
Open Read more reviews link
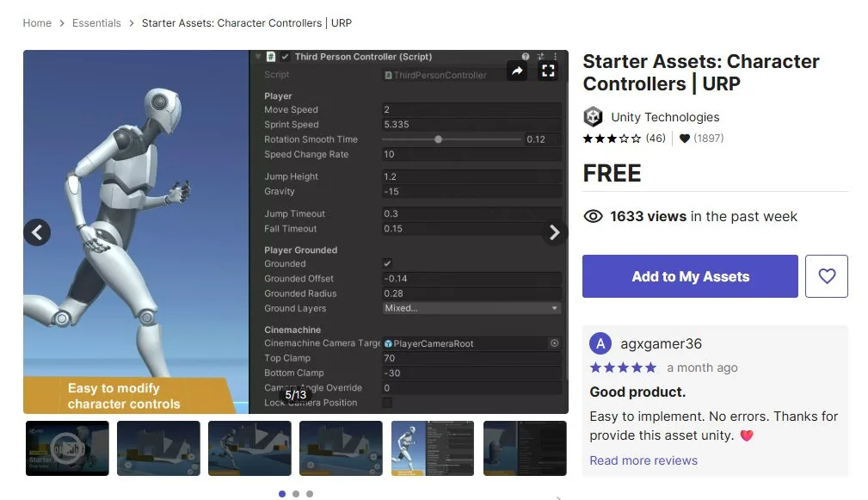[643, 460]
